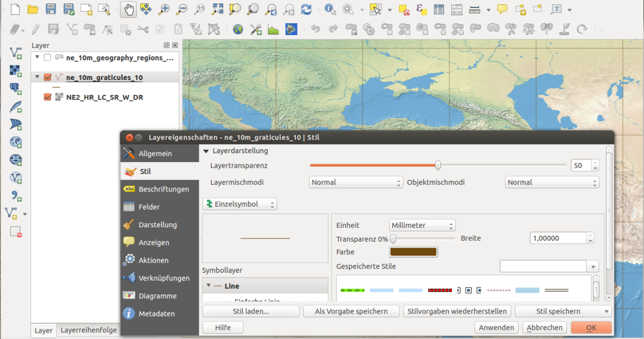This screenshot has width=644, height=339.
Task: Switch to the Beschriftungen tab
Action: point(163,189)
